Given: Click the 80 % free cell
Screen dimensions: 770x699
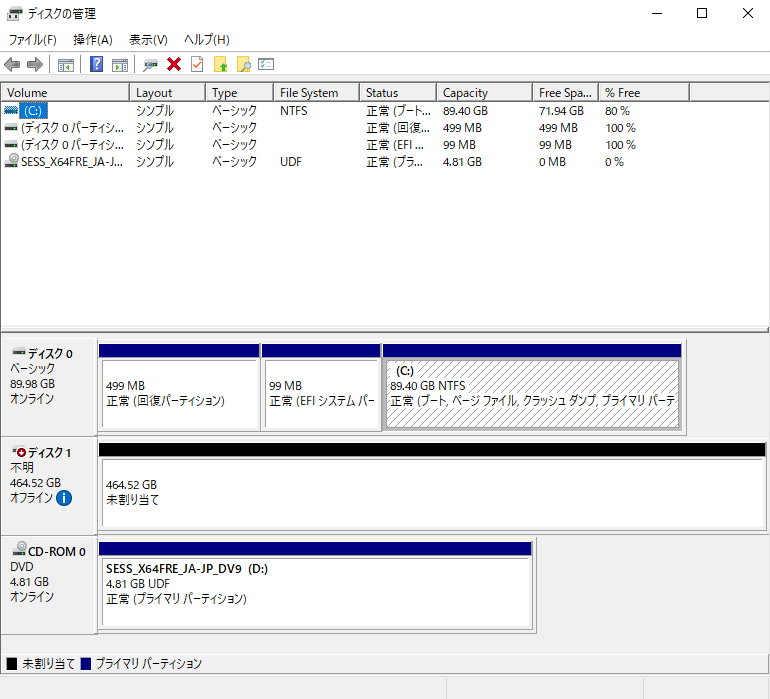Looking at the screenshot, I should pos(617,111).
